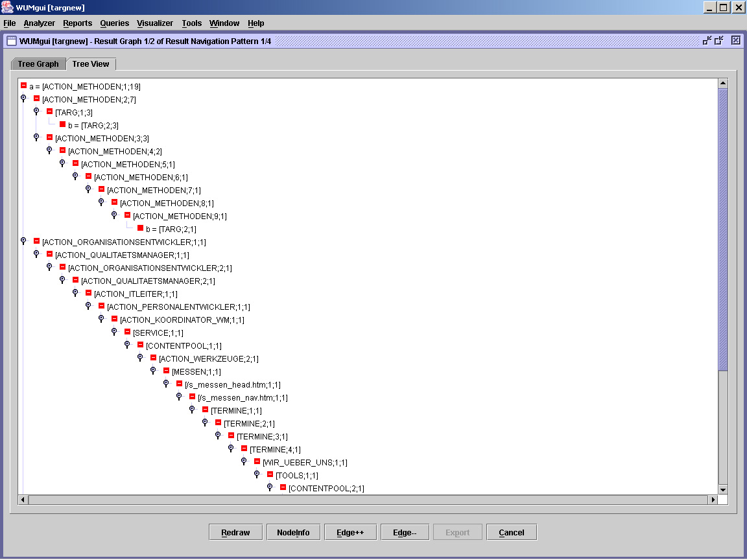Click red icon of [TERMINE;1;1]
Viewport: 747px width, 560px height.
tap(205, 409)
